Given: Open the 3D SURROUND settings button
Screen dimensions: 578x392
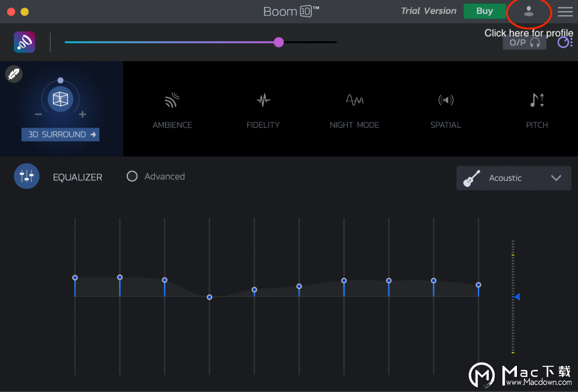Looking at the screenshot, I should point(60,134).
